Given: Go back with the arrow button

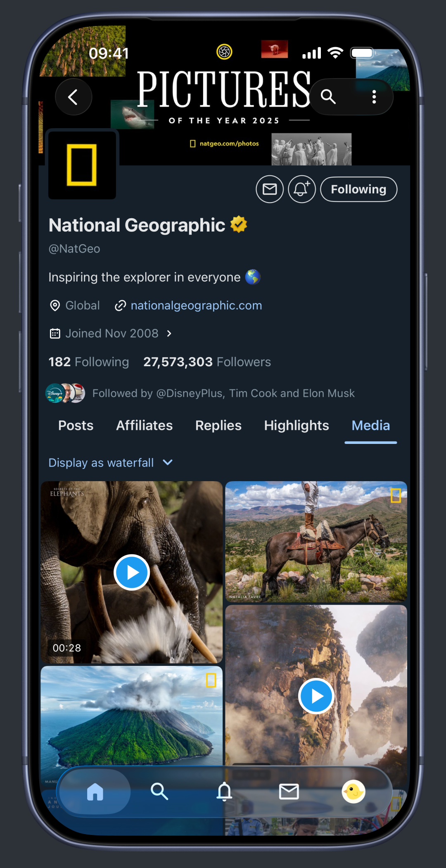Looking at the screenshot, I should click(x=74, y=97).
